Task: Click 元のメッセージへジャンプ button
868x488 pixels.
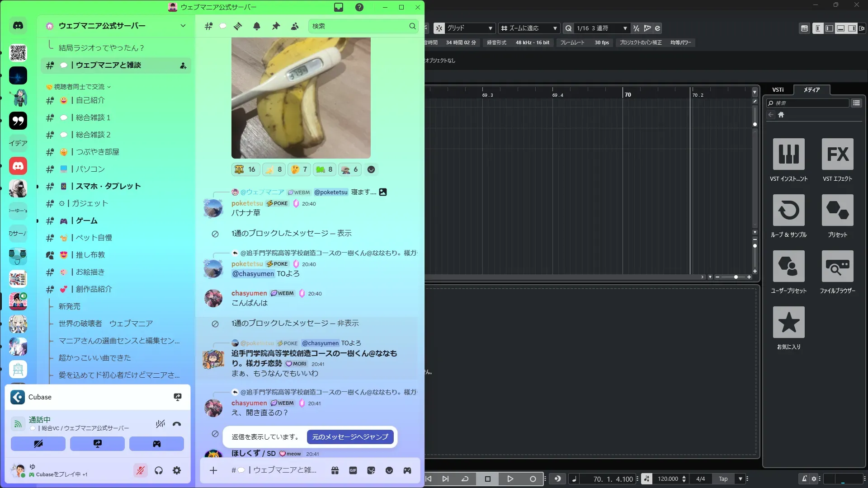Action: pos(350,437)
